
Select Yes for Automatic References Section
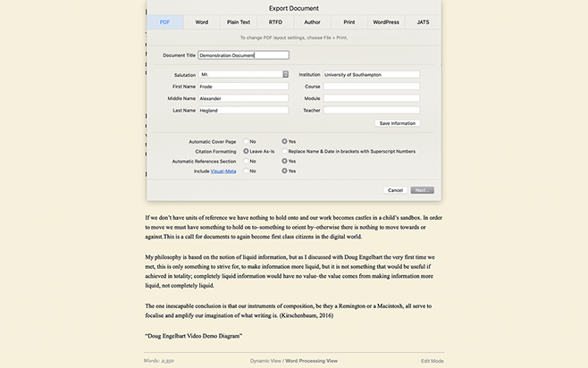coord(285,161)
